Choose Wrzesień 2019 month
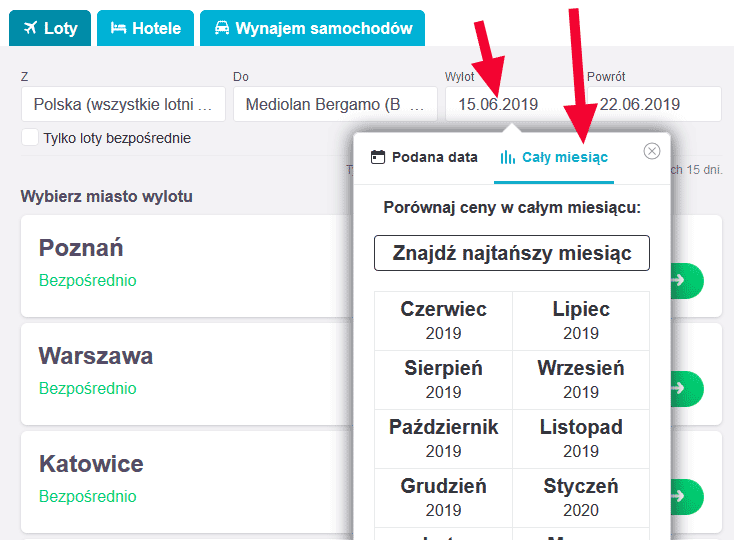 [581, 379]
